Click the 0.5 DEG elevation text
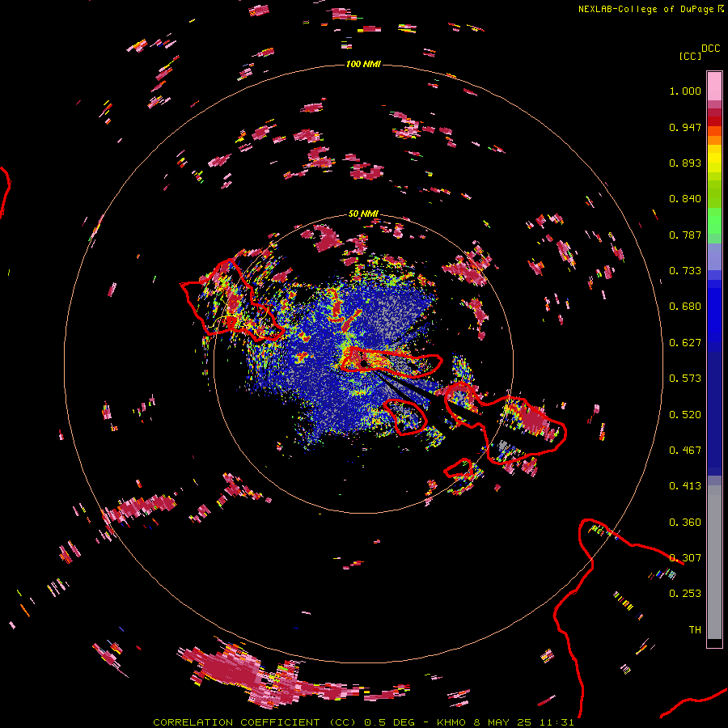728x728 pixels. (390, 722)
